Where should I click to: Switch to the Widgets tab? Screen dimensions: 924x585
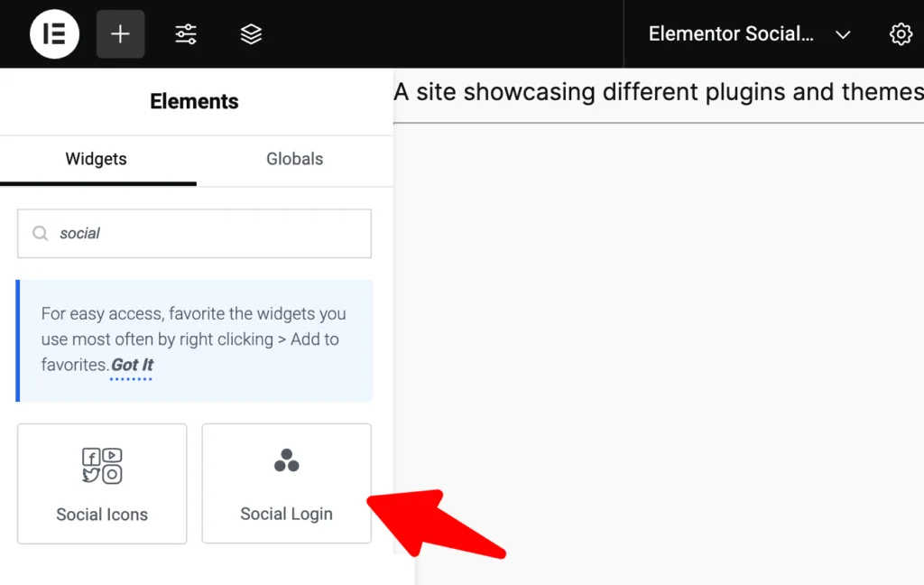96,159
